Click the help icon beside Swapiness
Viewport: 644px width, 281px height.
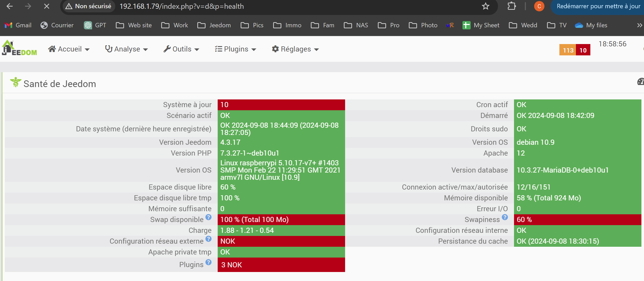click(x=505, y=217)
